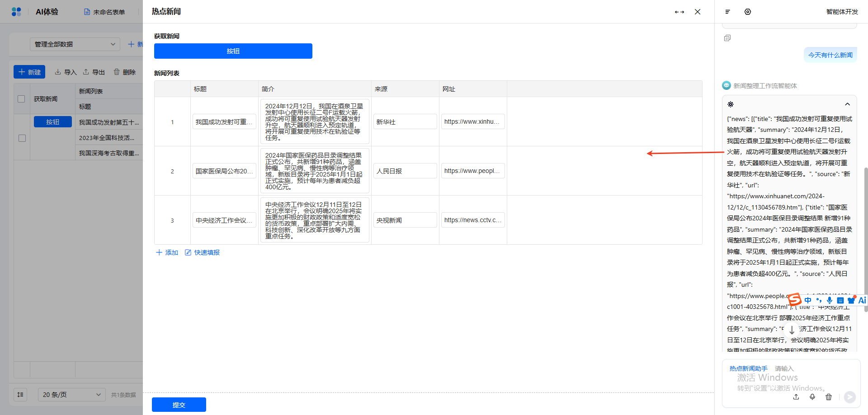868x415 pixels.
Task: Click the expand-width arrows icon in the 热点新闻 header
Action: pos(679,12)
